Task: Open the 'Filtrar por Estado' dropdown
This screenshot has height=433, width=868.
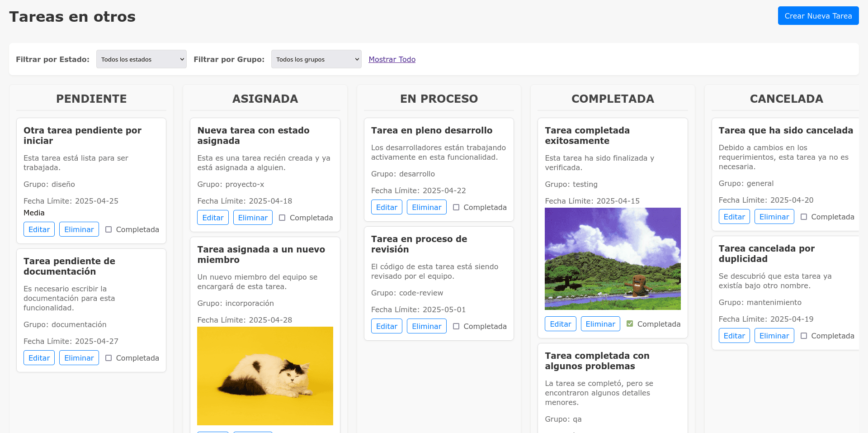Action: pyautogui.click(x=141, y=59)
